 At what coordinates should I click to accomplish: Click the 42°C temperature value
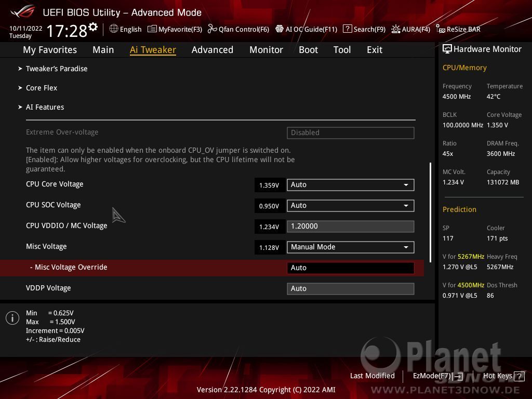[494, 97]
